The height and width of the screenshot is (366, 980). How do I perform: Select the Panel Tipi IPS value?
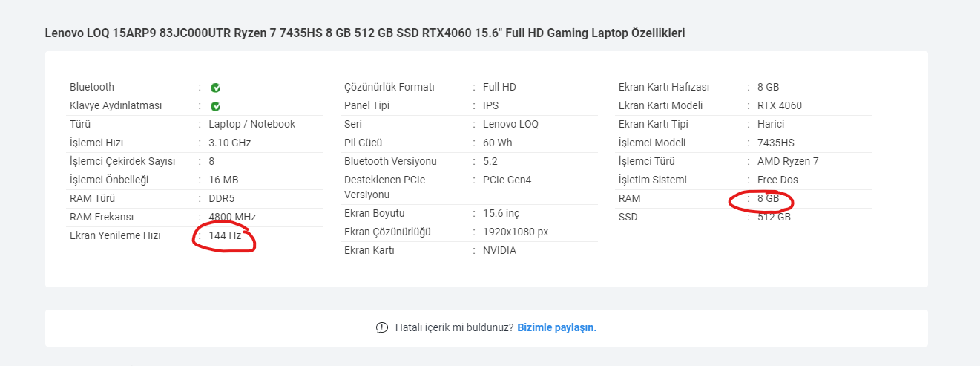point(490,105)
